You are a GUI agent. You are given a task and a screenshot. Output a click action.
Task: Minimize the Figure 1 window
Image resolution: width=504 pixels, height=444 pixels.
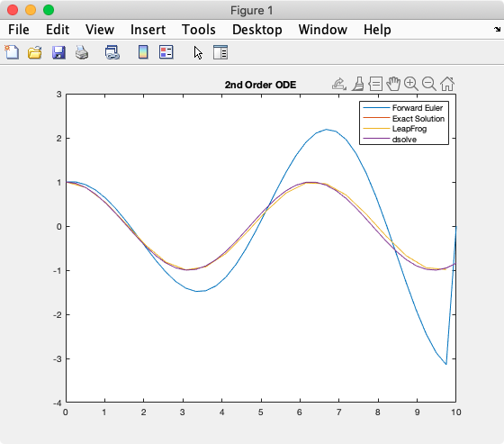pos(31,10)
